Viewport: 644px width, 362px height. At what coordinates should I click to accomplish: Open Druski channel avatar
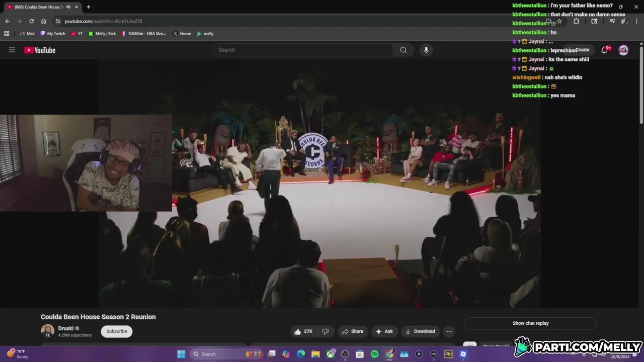[48, 331]
